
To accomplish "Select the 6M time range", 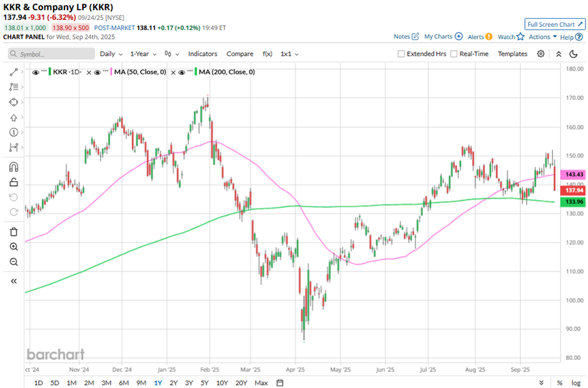I will [124, 382].
